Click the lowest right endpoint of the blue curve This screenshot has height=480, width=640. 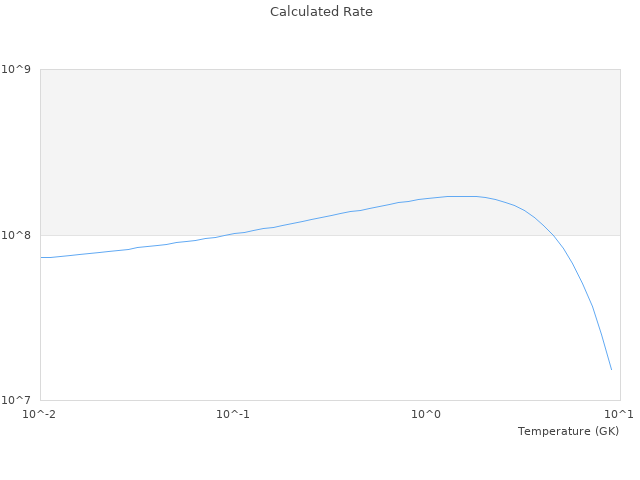tap(611, 369)
